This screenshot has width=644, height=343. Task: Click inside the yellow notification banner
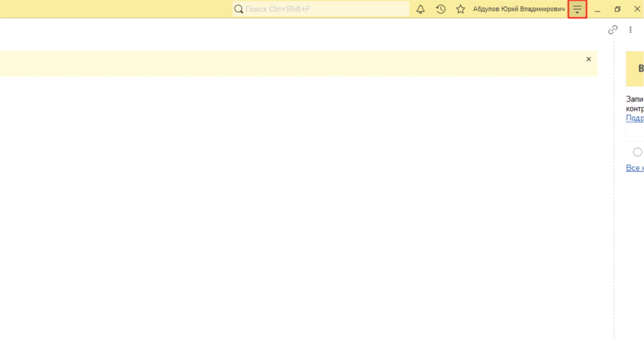tap(286, 63)
